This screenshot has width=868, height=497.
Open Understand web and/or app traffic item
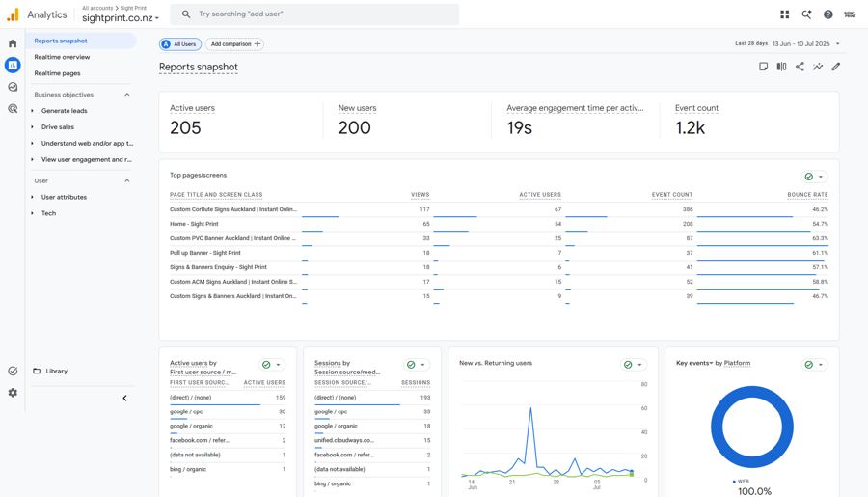87,143
